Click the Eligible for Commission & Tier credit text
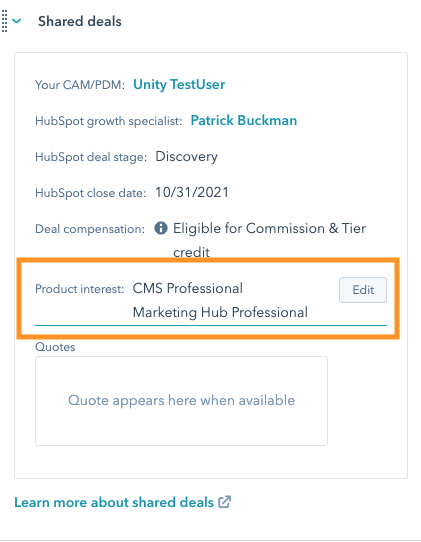The image size is (421, 542). 269,240
